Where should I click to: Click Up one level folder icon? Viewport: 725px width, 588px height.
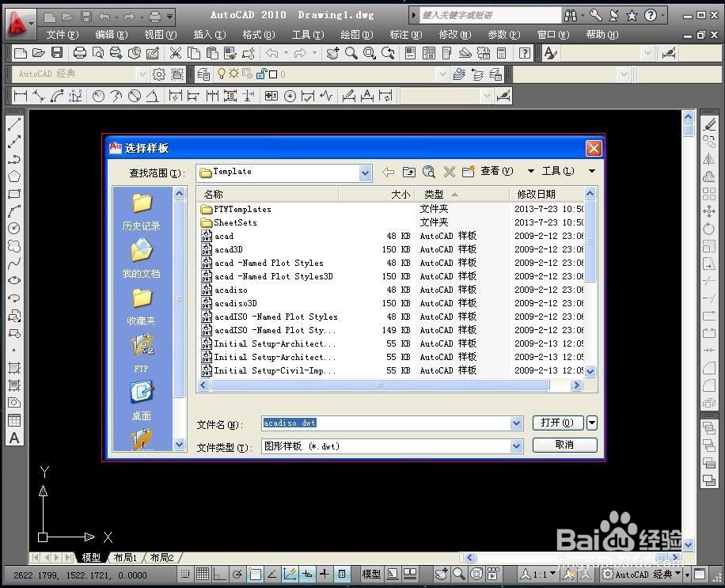tap(408, 172)
